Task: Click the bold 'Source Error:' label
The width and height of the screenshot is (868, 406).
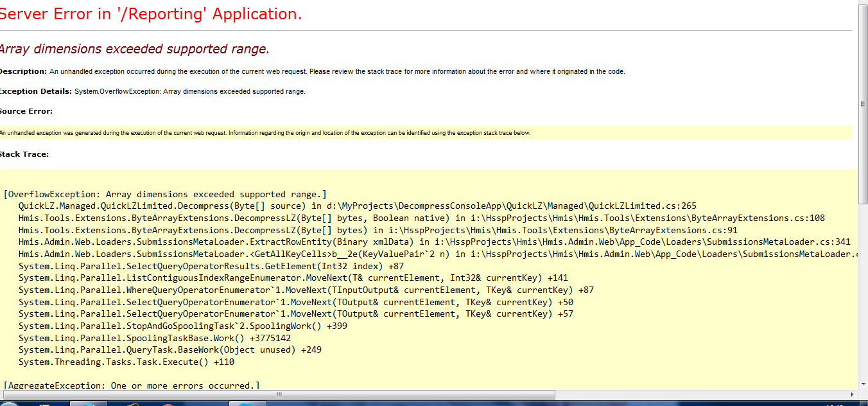Action: click(x=26, y=111)
